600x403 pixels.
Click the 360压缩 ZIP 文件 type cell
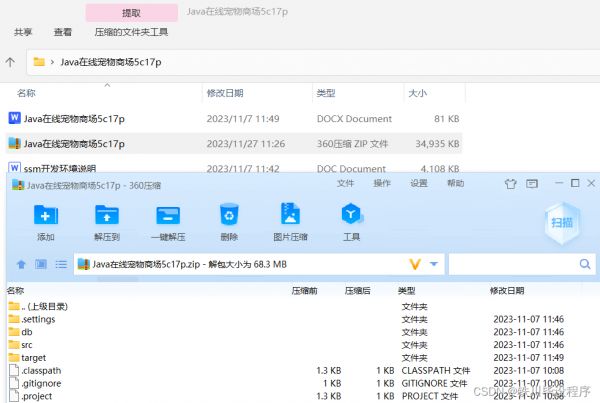point(352,144)
